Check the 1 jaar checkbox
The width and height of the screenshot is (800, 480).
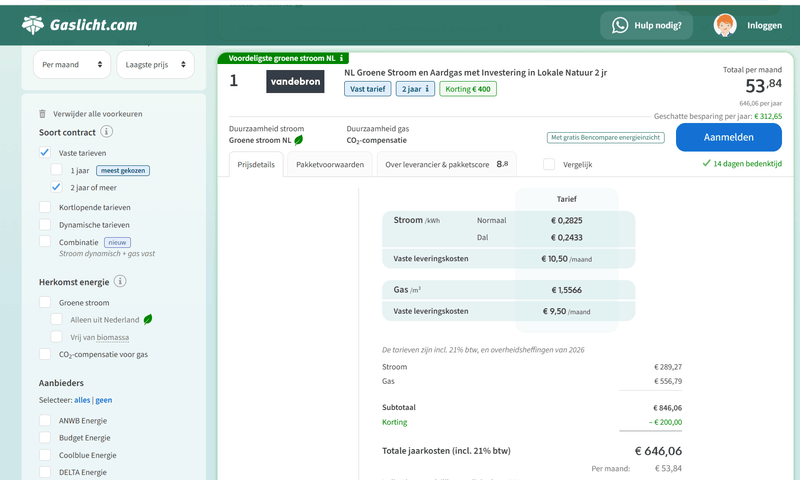pos(57,170)
